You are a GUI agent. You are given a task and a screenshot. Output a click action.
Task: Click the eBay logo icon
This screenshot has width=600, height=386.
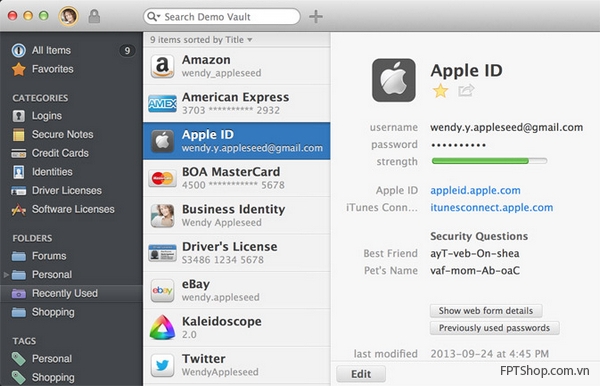(x=163, y=290)
